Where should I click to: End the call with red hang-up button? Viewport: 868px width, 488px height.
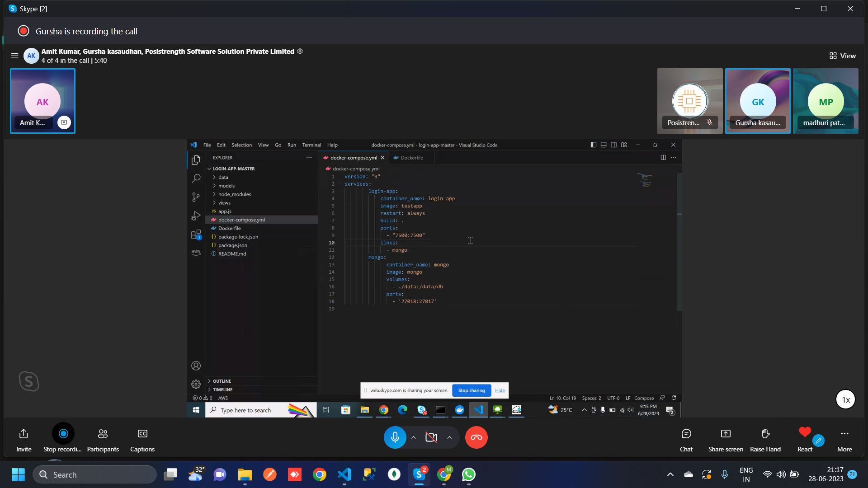476,437
